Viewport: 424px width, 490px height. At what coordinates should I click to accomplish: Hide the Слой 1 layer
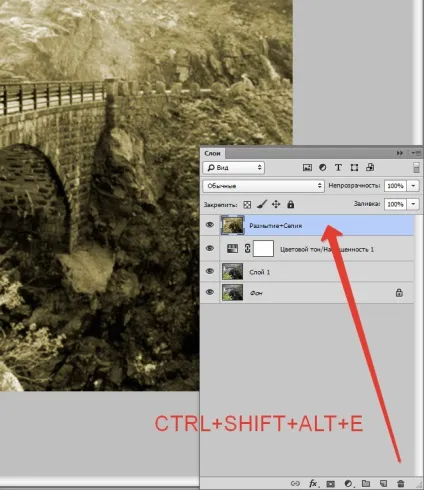click(x=210, y=271)
